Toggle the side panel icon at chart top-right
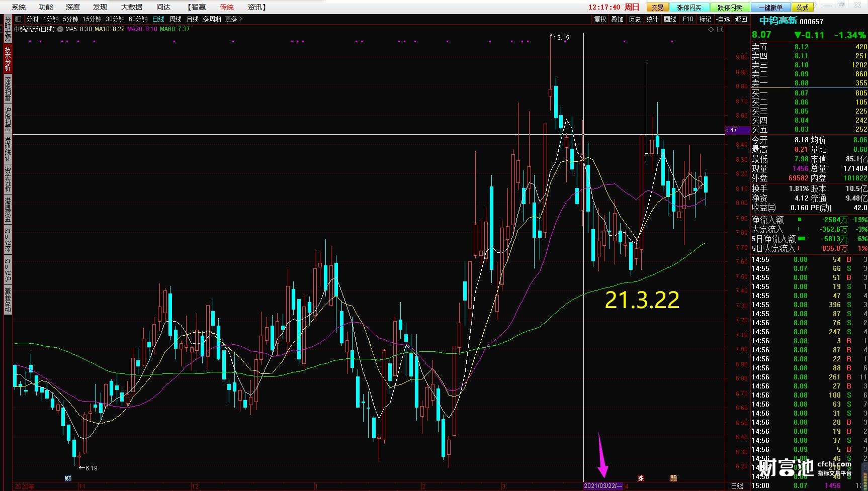Screen dimensions: 868x491 pyautogui.click(x=720, y=29)
